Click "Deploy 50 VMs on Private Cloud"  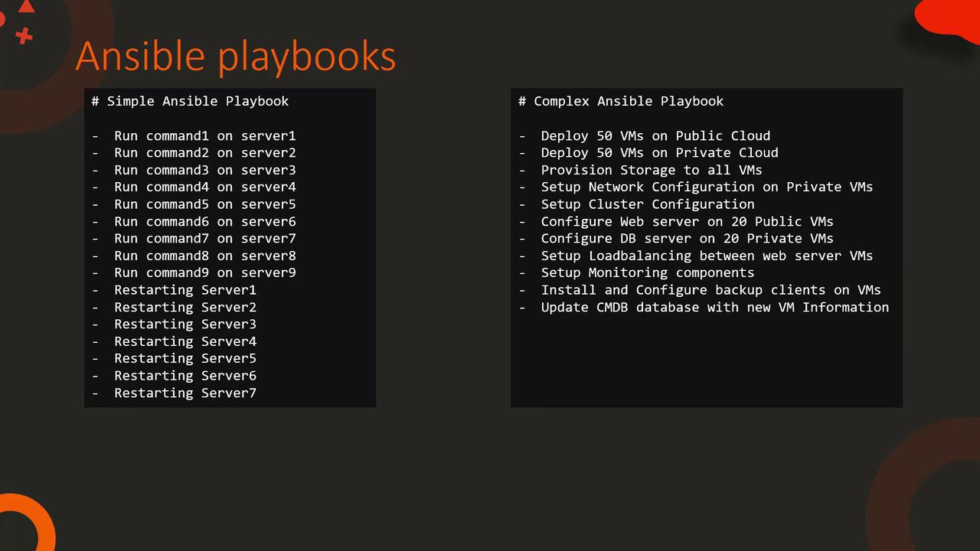659,152
